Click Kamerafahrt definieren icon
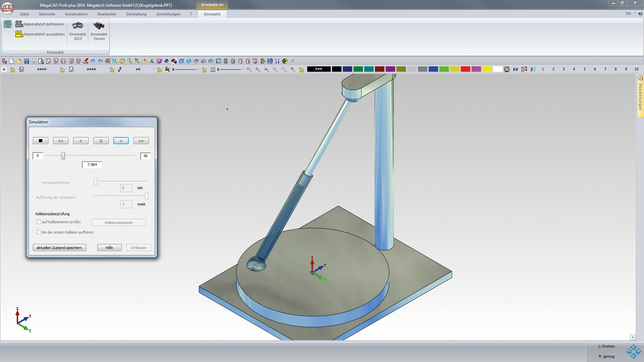Image resolution: width=644 pixels, height=362 pixels. 19,24
